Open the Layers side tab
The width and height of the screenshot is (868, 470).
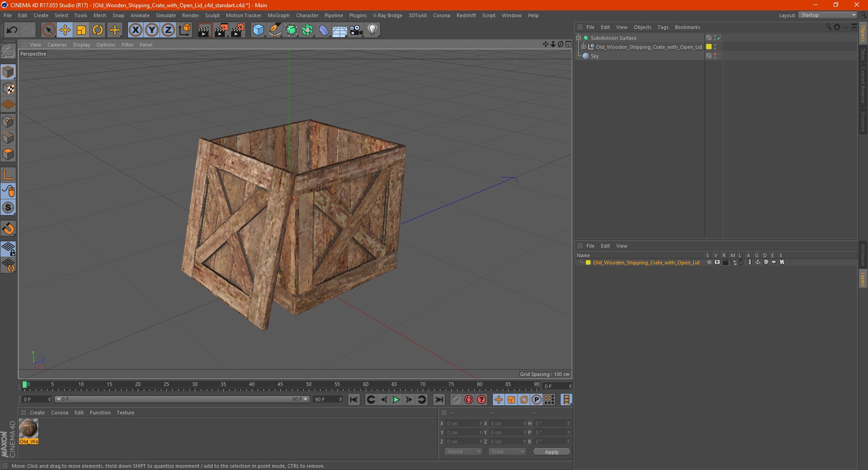pyautogui.click(x=863, y=279)
